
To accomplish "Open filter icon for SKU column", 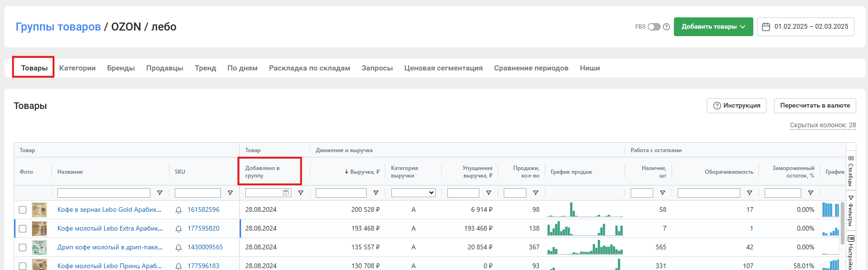I will tap(230, 193).
